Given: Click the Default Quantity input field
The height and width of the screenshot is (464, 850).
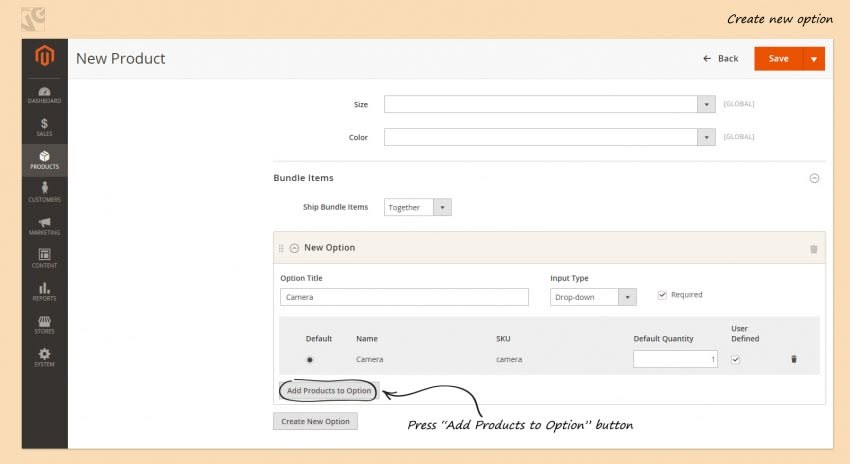Looking at the screenshot, I should (675, 359).
